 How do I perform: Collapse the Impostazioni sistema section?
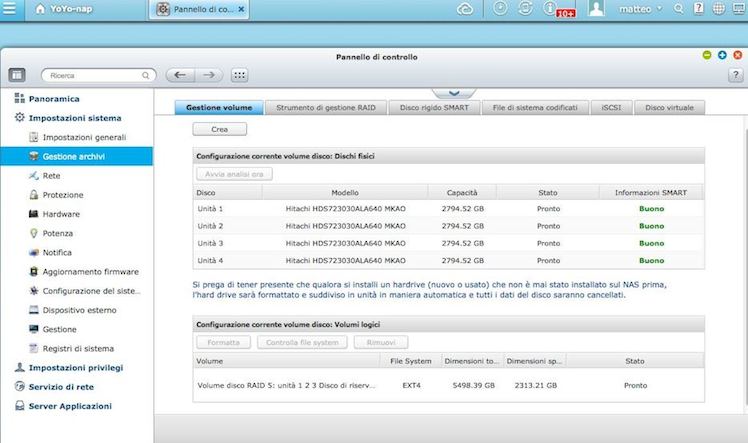click(75, 118)
